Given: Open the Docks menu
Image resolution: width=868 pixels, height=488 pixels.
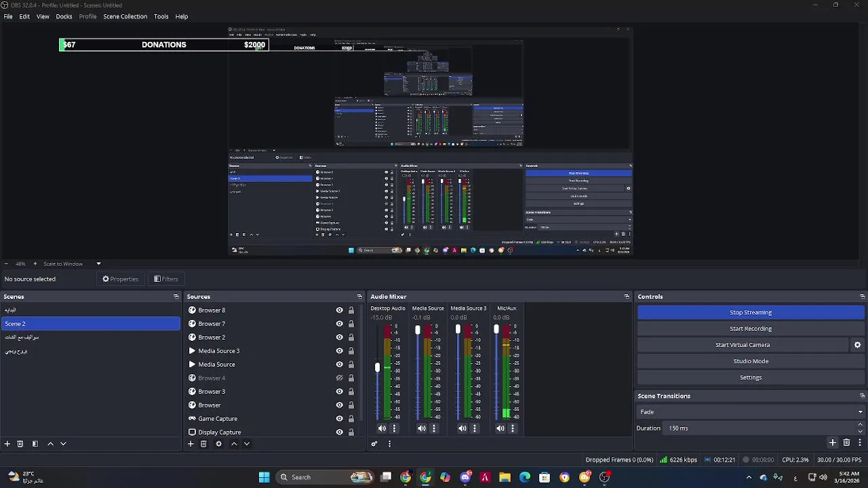Looking at the screenshot, I should click(64, 16).
